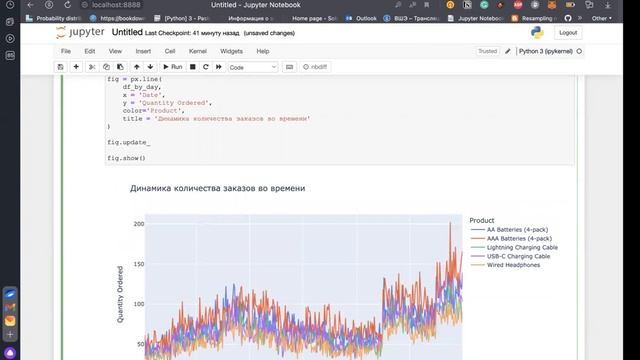Click the Quantity Ordered axis label

pos(120,294)
